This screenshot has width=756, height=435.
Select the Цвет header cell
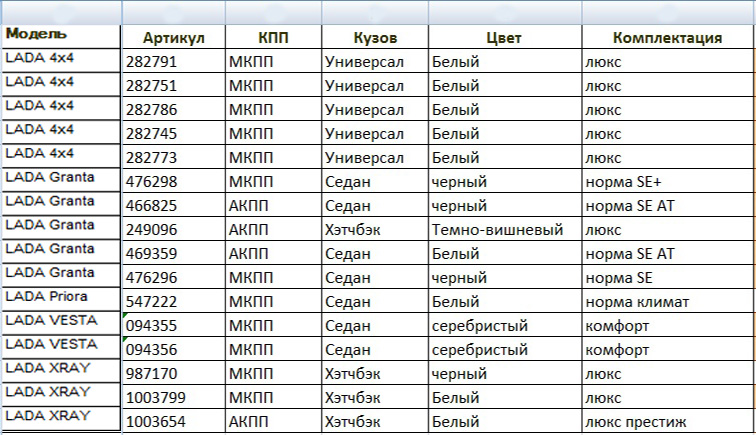pyautogui.click(x=505, y=37)
